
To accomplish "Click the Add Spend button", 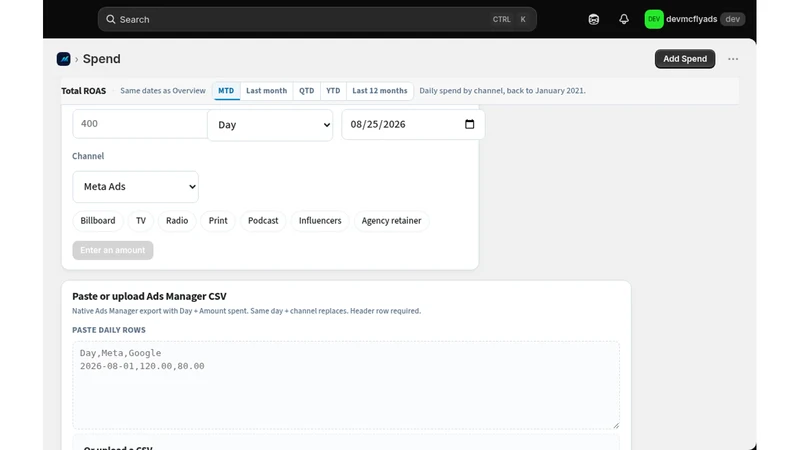I will 685,59.
